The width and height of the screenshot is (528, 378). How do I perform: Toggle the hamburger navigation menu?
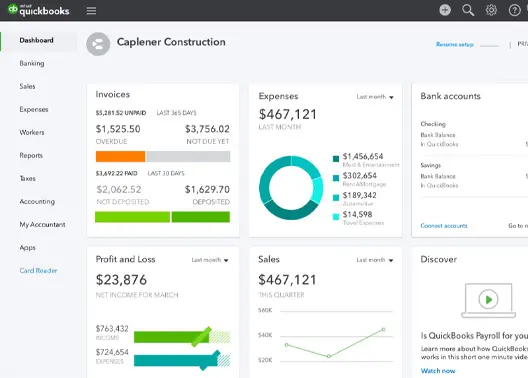91,10
